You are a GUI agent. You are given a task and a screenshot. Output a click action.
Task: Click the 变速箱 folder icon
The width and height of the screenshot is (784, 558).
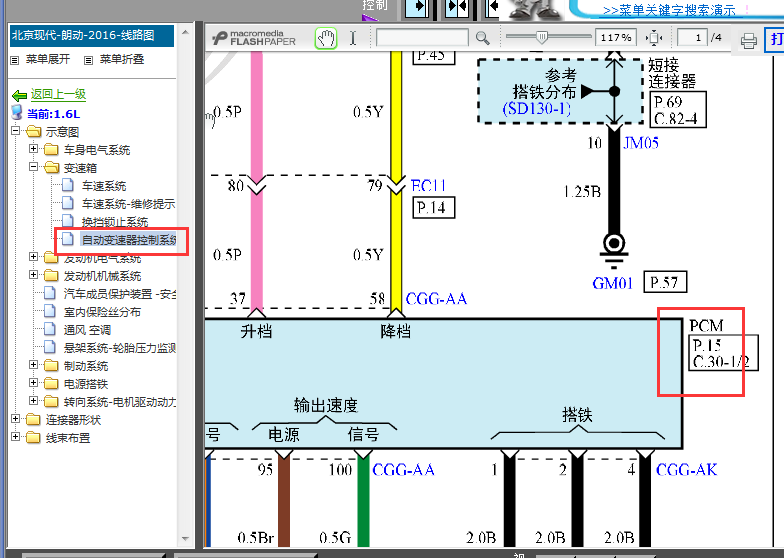[52, 168]
